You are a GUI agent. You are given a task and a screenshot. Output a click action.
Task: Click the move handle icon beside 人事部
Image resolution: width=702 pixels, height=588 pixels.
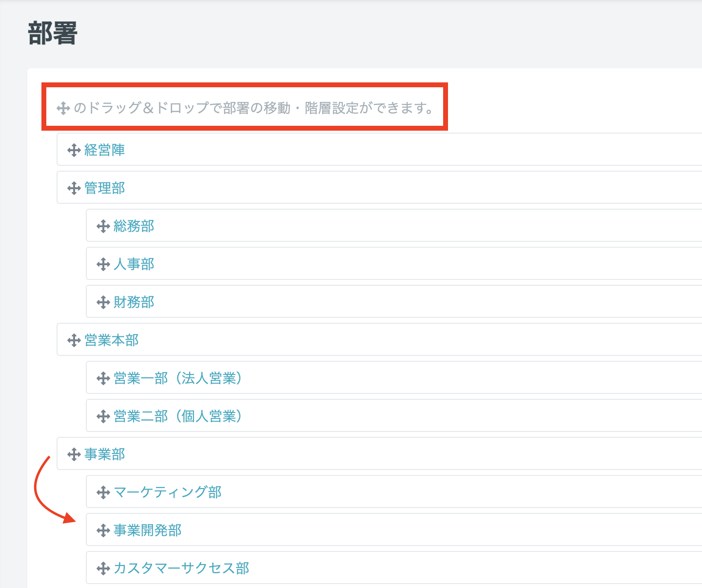coord(103,264)
